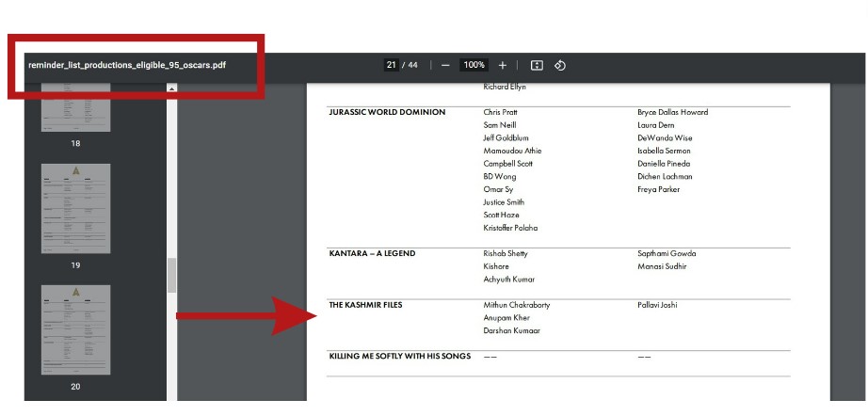Click the reminder_list_productions_eligible_95_oscars.pdf title
The image size is (868, 416).
tap(127, 66)
